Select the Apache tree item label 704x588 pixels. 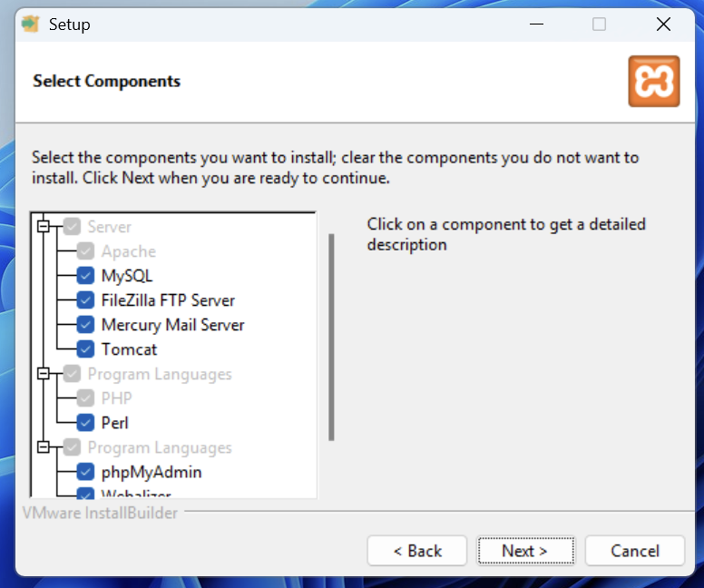(x=129, y=251)
